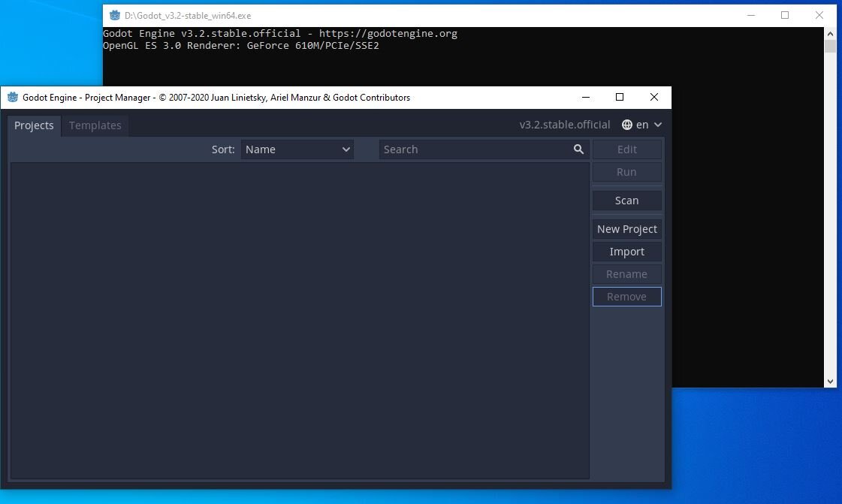Click the OpenGL ES 3.0 Renderer console line
The image size is (842, 504).
[241, 46]
